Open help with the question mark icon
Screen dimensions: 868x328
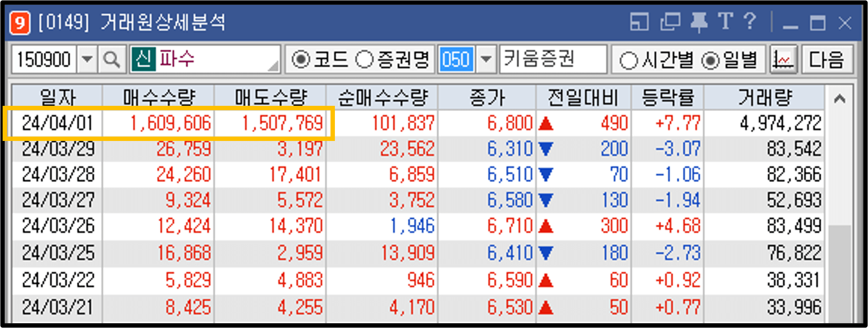(750, 21)
